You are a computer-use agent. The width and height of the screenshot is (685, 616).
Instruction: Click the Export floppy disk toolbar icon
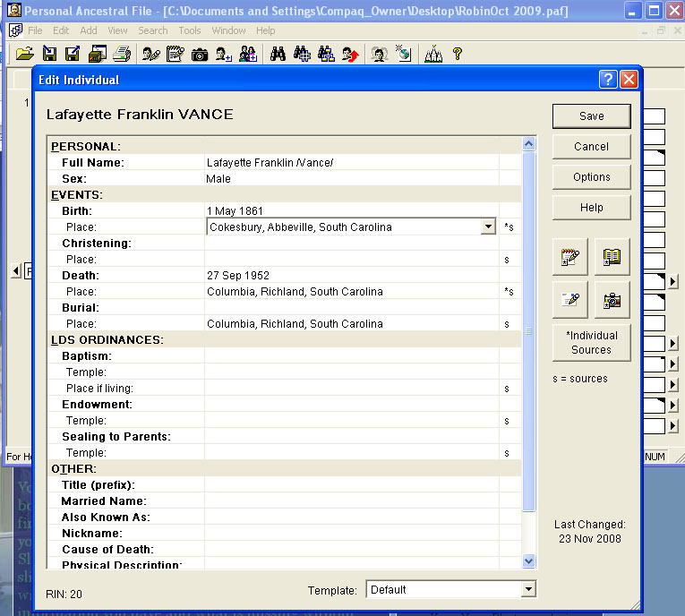point(73,55)
